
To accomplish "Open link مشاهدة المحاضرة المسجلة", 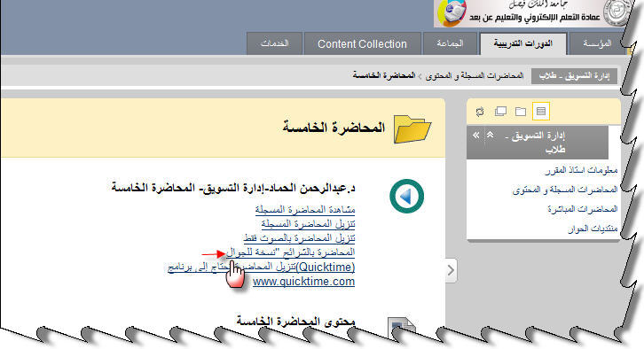I will (x=305, y=210).
